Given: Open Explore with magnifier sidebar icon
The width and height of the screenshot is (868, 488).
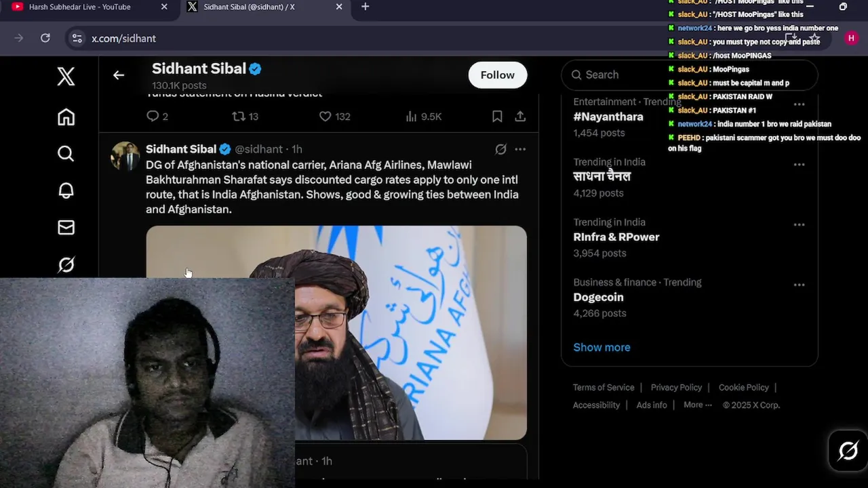Looking at the screenshot, I should (x=66, y=154).
